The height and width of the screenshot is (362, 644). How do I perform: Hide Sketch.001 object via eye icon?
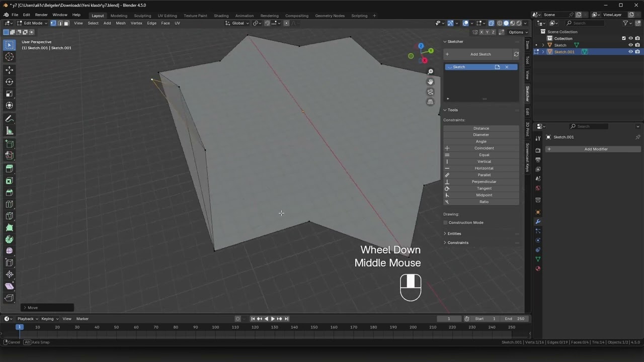tap(630, 52)
